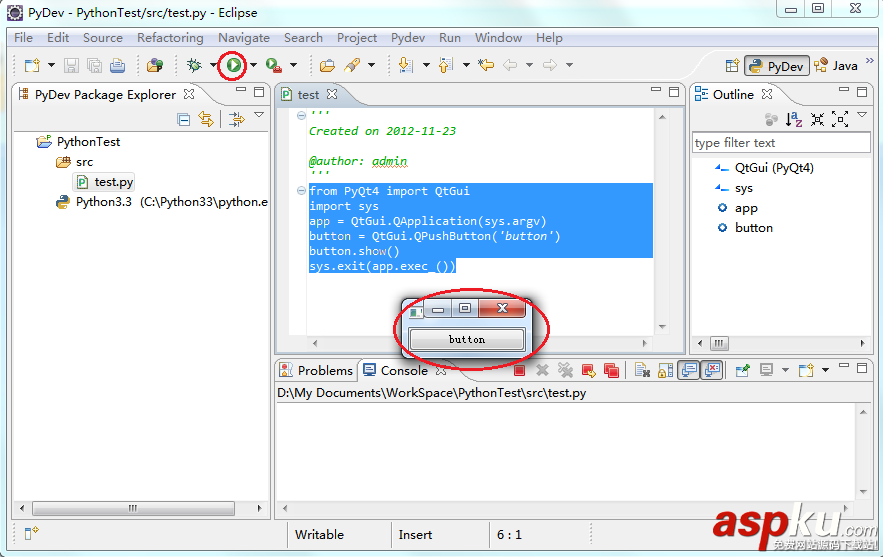
Task: Click the Forward navigation arrow
Action: (x=550, y=65)
